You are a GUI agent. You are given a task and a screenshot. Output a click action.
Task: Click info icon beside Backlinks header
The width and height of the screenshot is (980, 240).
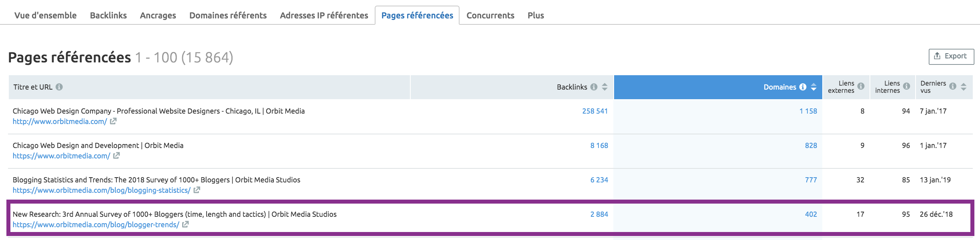pos(594,87)
